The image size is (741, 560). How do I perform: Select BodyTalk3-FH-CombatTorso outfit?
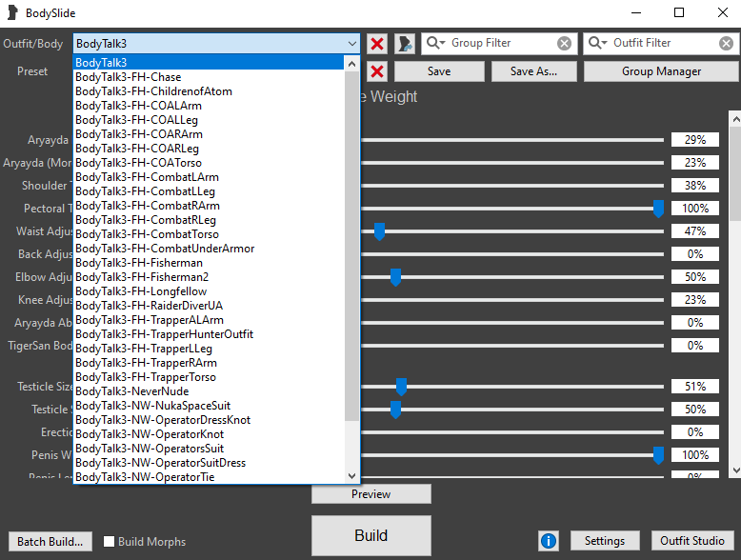[209, 234]
